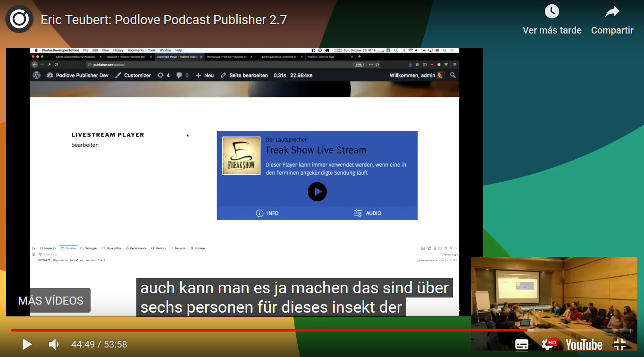This screenshot has height=357, width=644.
Task: Click the jquery-migrate.min.js source link
Action: pos(437,260)
